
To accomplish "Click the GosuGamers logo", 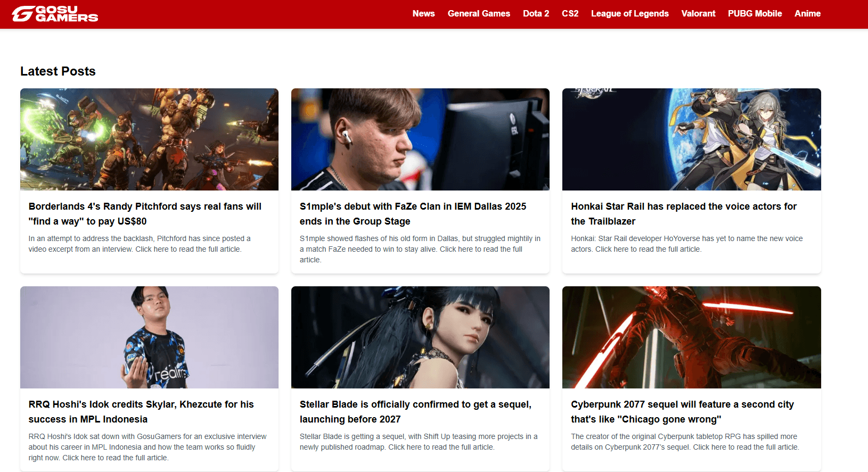I will coord(55,14).
